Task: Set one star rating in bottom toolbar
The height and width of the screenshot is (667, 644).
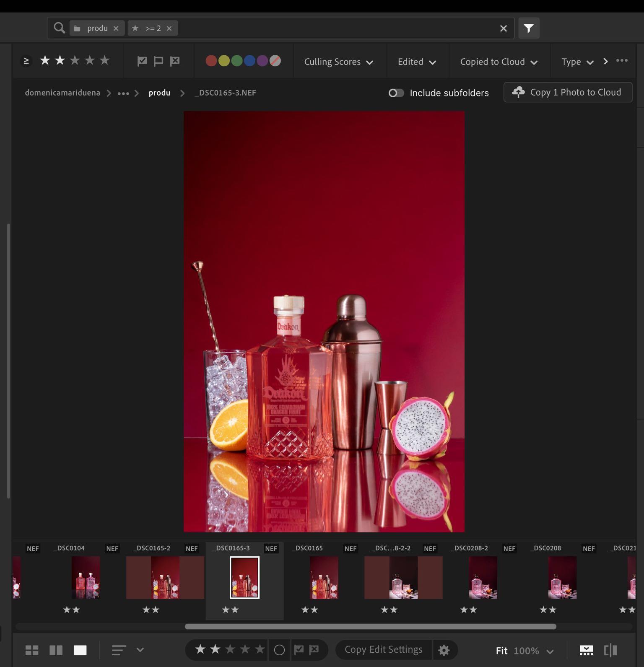Action: 200,649
